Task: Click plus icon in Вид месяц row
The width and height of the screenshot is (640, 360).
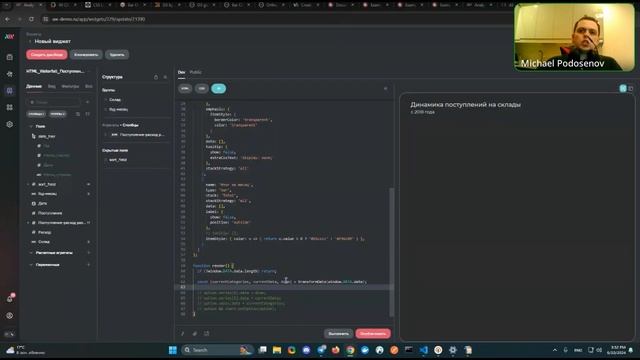Action: pos(88,194)
